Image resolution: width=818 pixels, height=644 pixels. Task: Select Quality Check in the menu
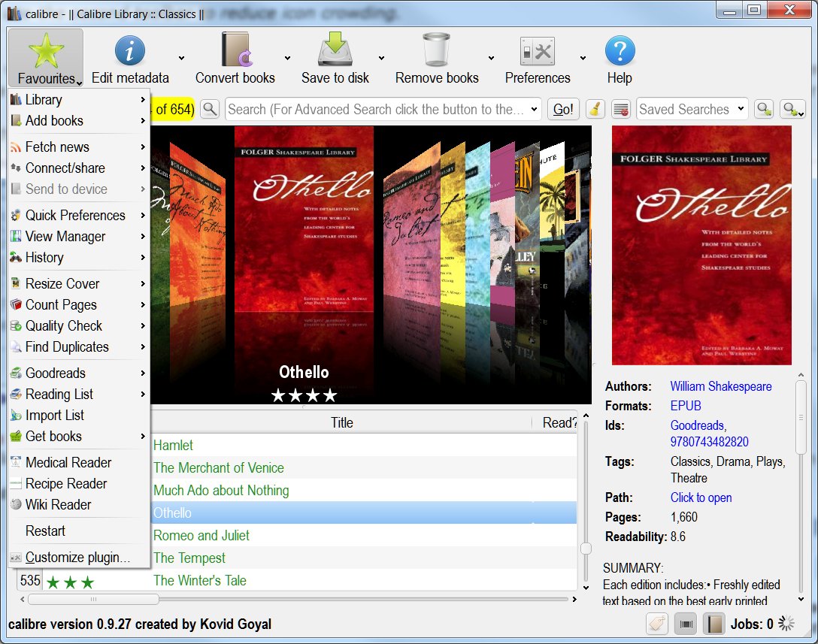pos(79,325)
